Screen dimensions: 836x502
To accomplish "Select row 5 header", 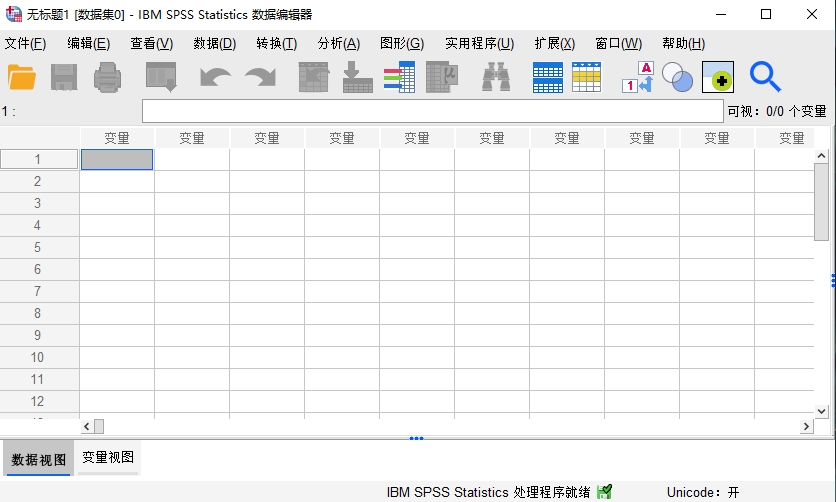I will point(39,247).
